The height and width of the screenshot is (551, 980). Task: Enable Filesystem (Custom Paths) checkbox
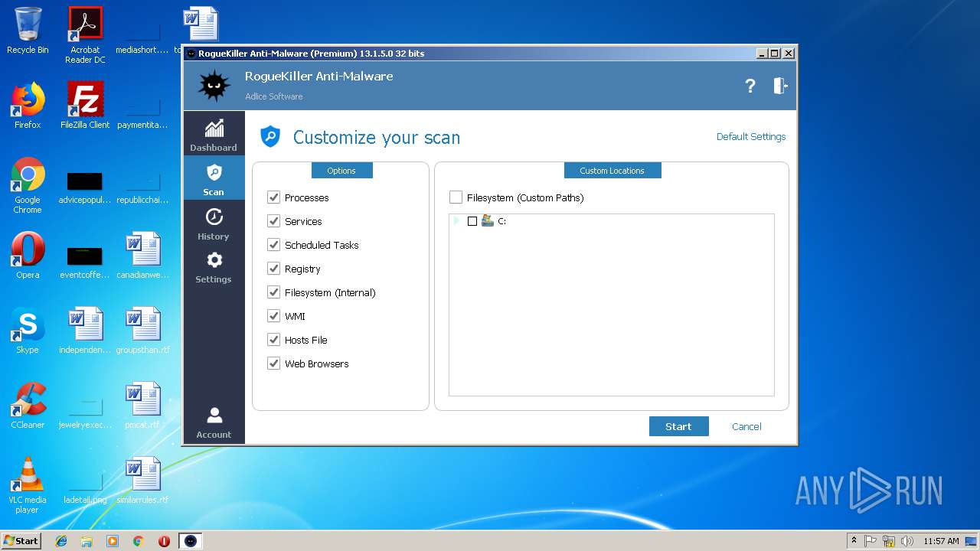(x=456, y=197)
